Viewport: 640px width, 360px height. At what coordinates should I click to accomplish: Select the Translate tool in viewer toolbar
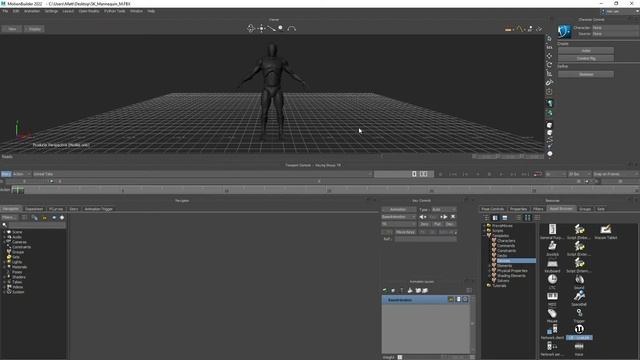pyautogui.click(x=549, y=56)
